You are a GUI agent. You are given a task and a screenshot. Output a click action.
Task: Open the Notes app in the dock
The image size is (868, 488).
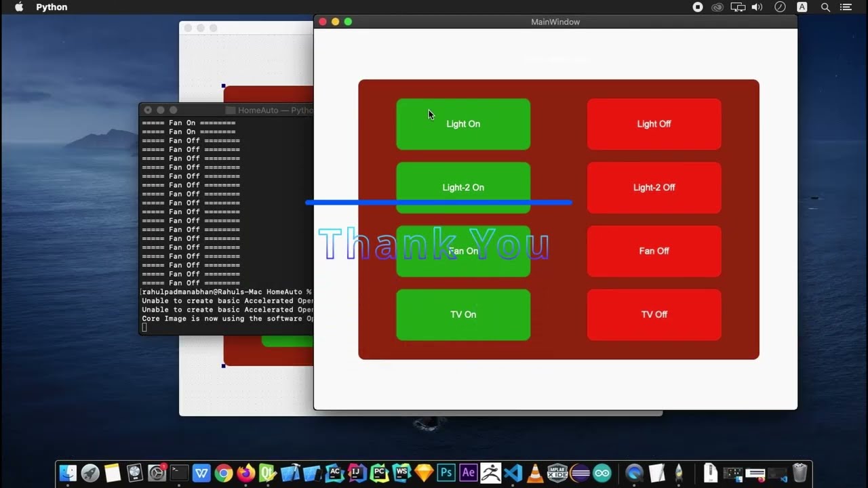click(113, 472)
